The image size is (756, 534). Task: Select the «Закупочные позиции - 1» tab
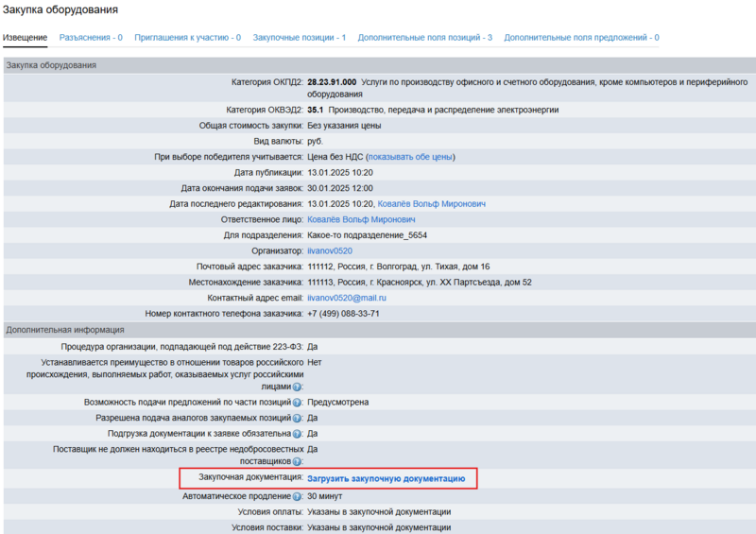299,38
